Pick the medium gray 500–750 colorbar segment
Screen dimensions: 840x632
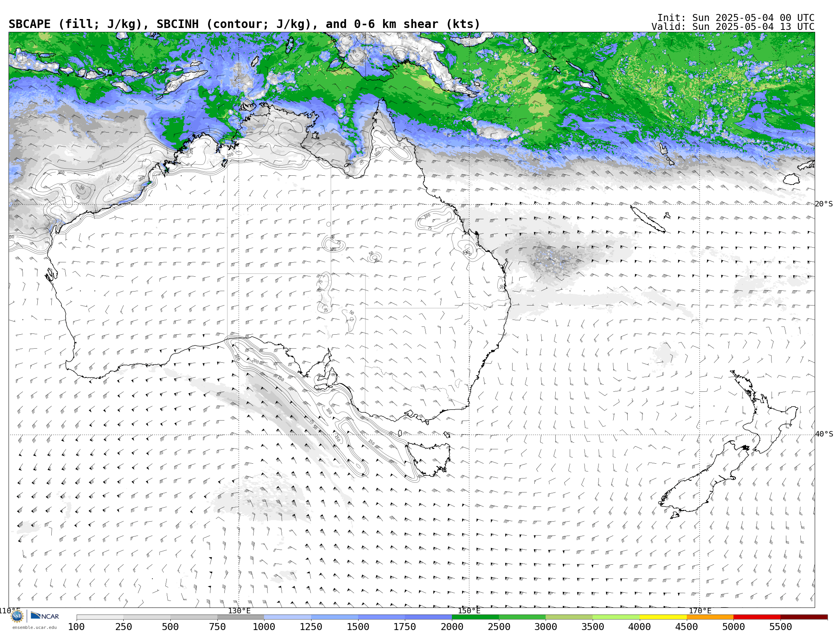click(x=194, y=617)
